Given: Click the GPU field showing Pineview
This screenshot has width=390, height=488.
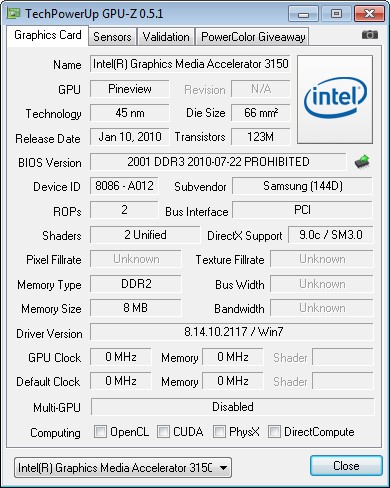Looking at the screenshot, I should coord(130,89).
